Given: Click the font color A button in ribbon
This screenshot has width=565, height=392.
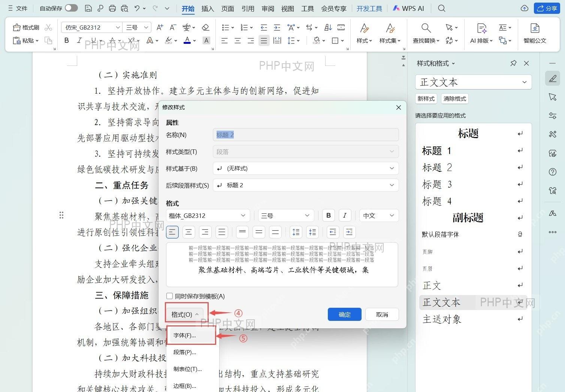Looking at the screenshot, I should coord(187,40).
